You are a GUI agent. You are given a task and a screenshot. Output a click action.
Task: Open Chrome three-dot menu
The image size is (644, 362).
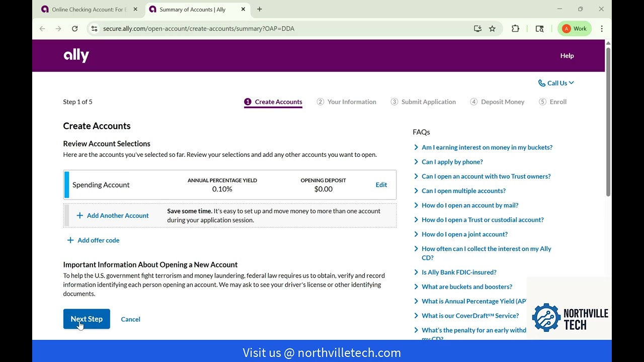click(x=602, y=29)
